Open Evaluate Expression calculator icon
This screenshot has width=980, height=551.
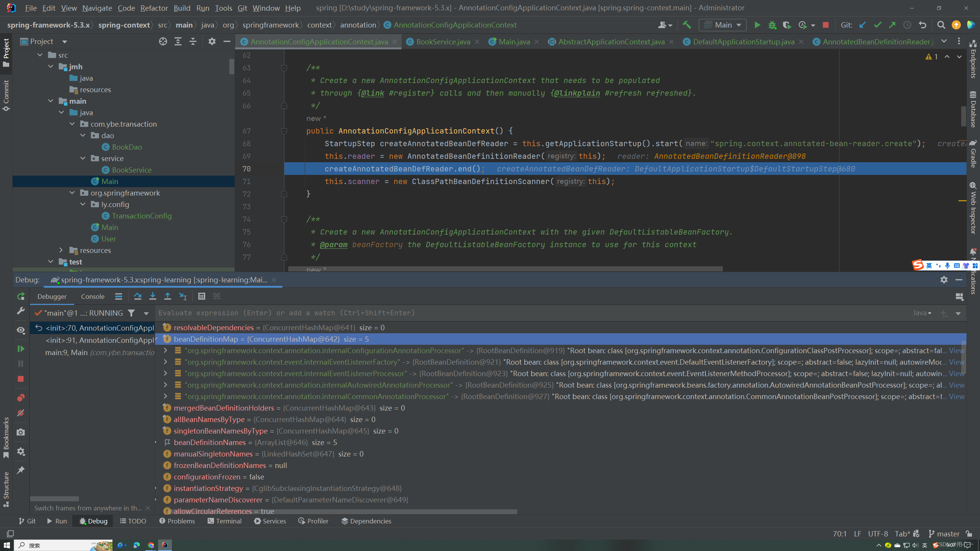coord(202,296)
